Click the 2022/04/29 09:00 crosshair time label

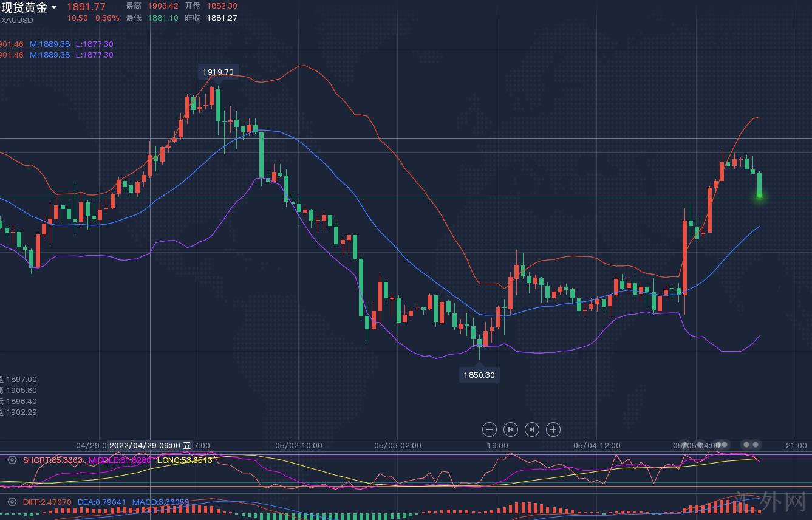(149, 445)
